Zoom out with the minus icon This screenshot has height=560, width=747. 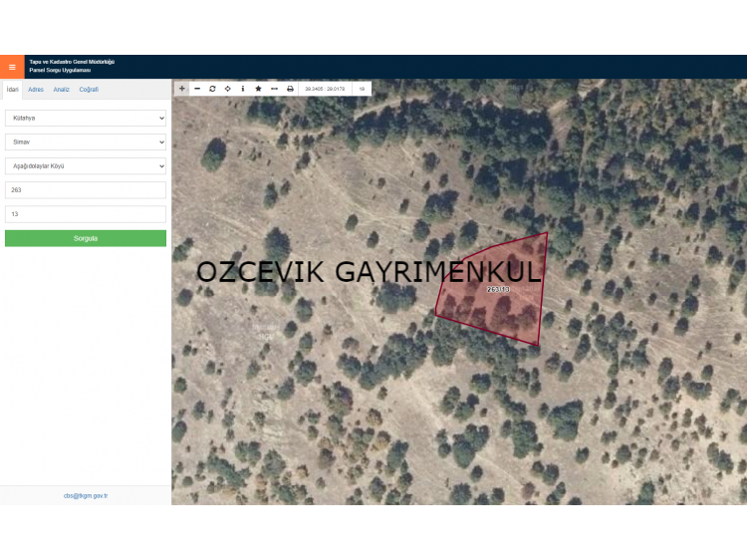point(197,89)
